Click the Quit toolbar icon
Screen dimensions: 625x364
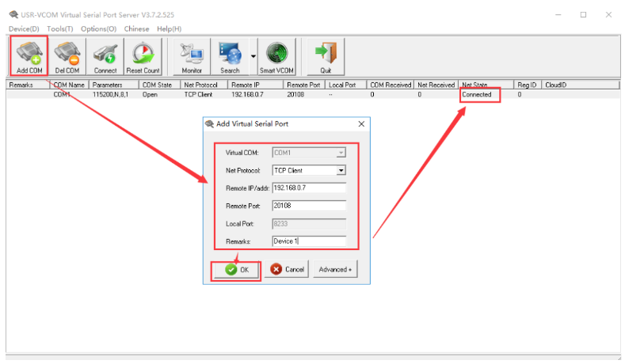(326, 56)
